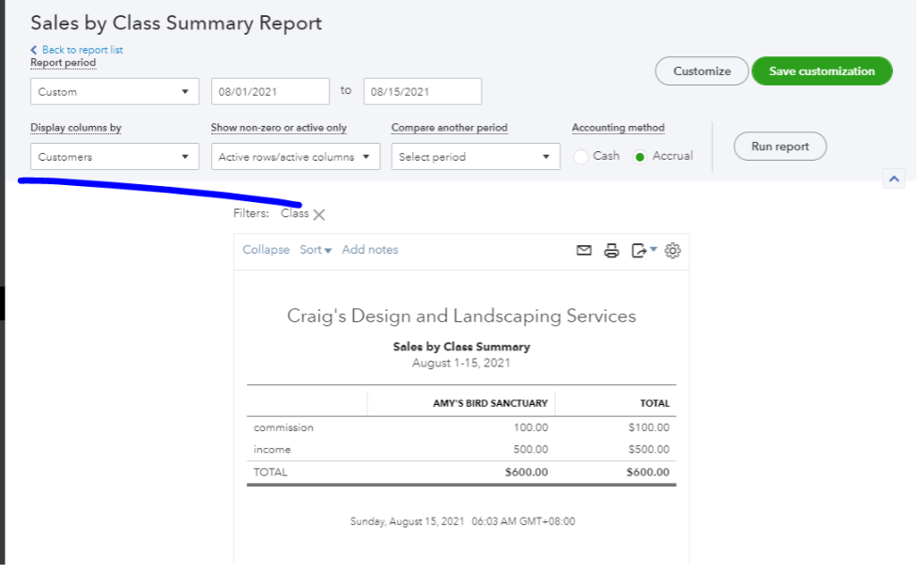Screen dimensions: 924x574
Task: Select the Cash accounting method
Action: click(581, 156)
